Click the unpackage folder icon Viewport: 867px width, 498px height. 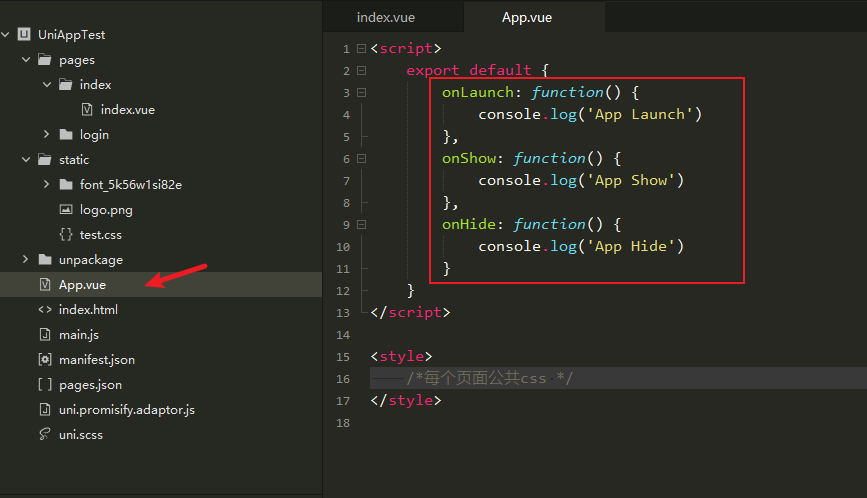[x=45, y=259]
